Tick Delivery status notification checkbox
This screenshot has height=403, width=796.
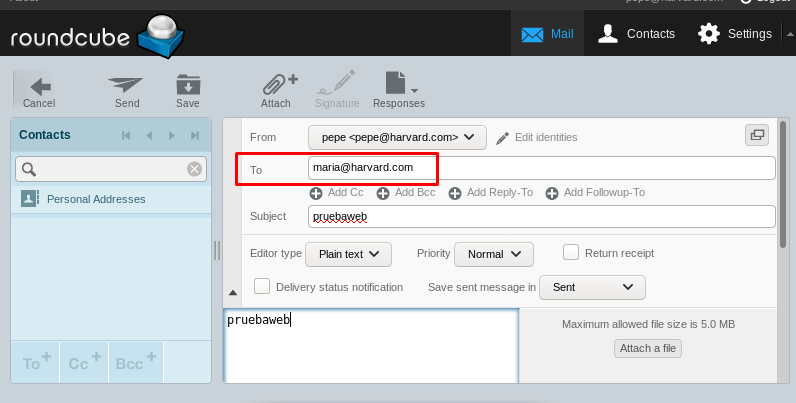[x=262, y=287]
